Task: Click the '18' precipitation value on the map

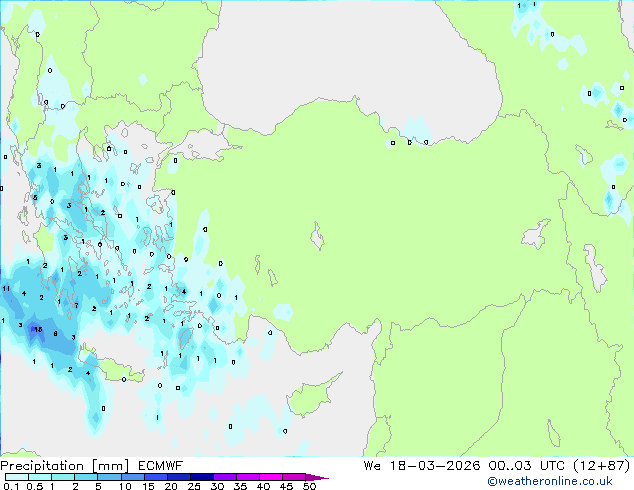Action: click(38, 329)
